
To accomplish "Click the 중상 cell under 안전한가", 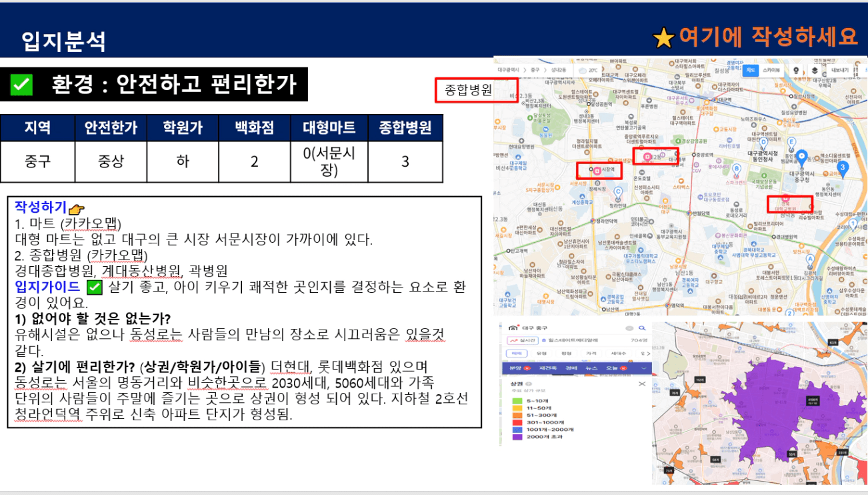I will [111, 161].
